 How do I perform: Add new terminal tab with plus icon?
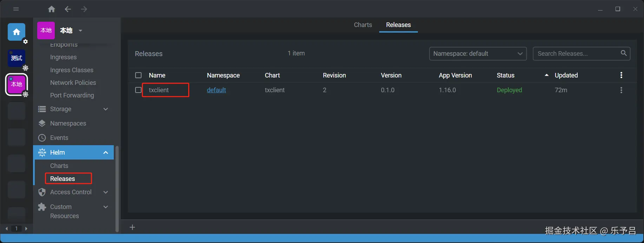coord(132,227)
